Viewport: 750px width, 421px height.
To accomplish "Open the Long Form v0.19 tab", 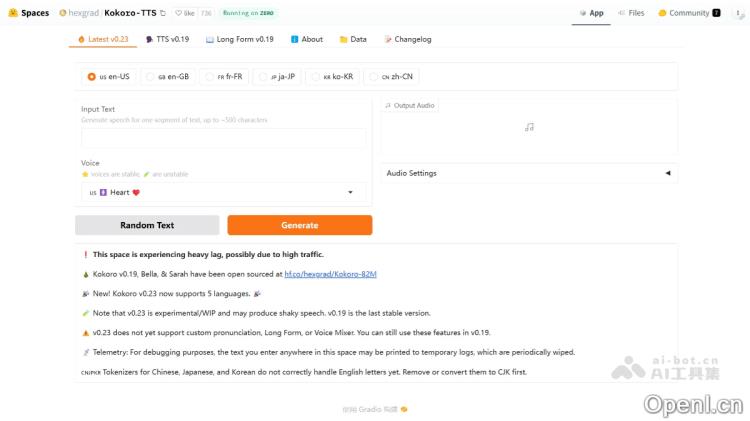I will (239, 39).
